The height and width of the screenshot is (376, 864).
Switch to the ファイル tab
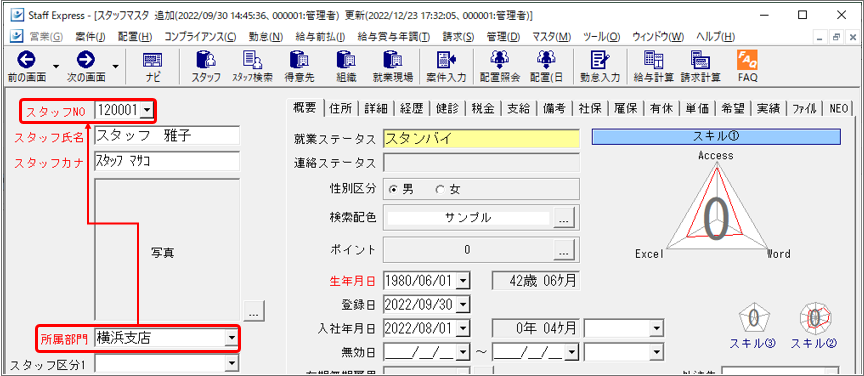(x=805, y=109)
